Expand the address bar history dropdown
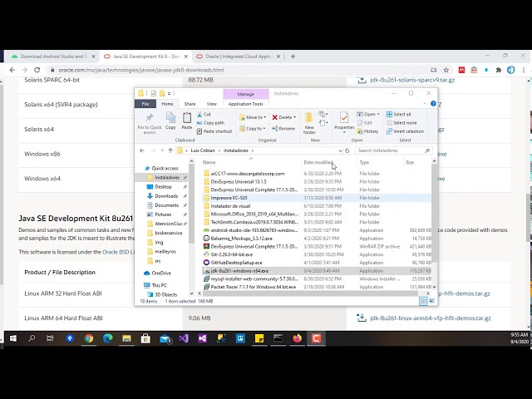 340,150
